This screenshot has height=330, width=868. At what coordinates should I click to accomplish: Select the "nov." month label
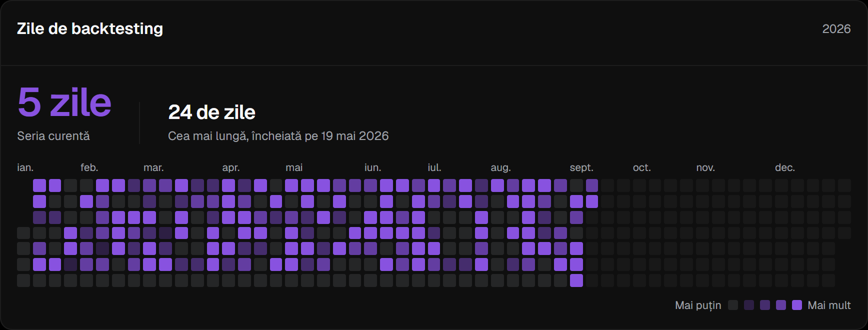[705, 167]
